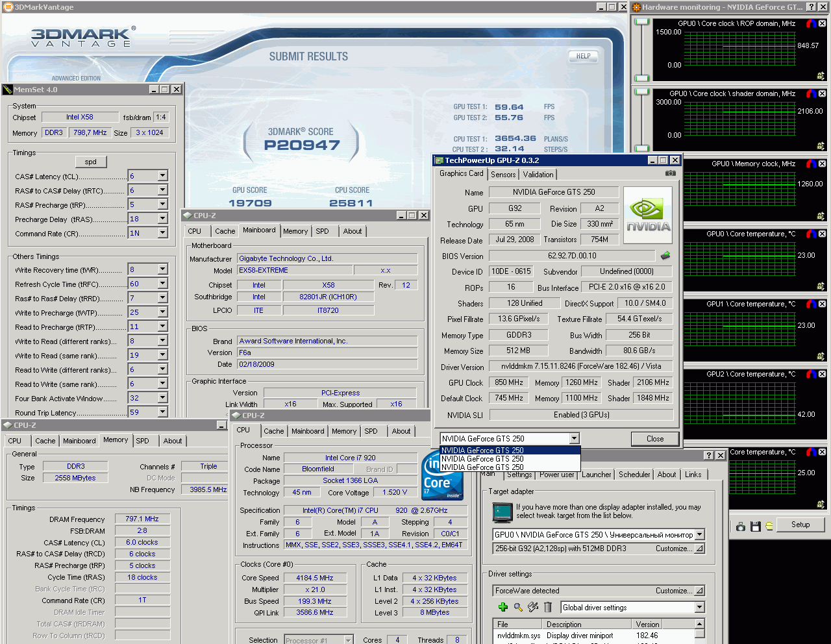
Task: Click the BIOS Version field 62.92.7D.00.10
Action: [x=572, y=256]
